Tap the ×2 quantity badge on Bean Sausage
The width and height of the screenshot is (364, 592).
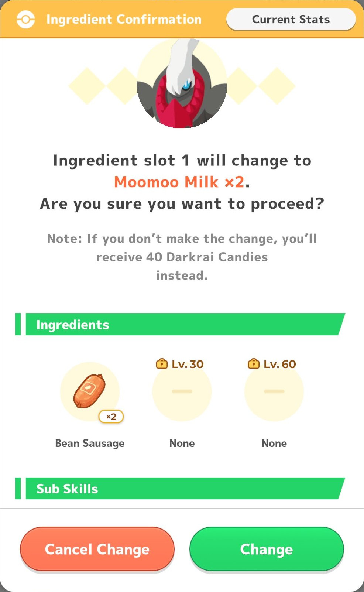[x=111, y=417]
